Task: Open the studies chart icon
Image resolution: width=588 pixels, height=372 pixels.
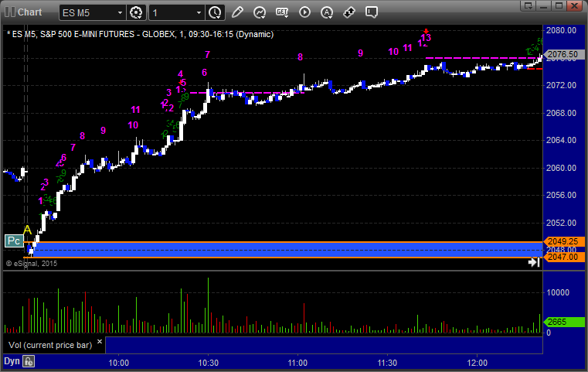Action: (x=260, y=12)
